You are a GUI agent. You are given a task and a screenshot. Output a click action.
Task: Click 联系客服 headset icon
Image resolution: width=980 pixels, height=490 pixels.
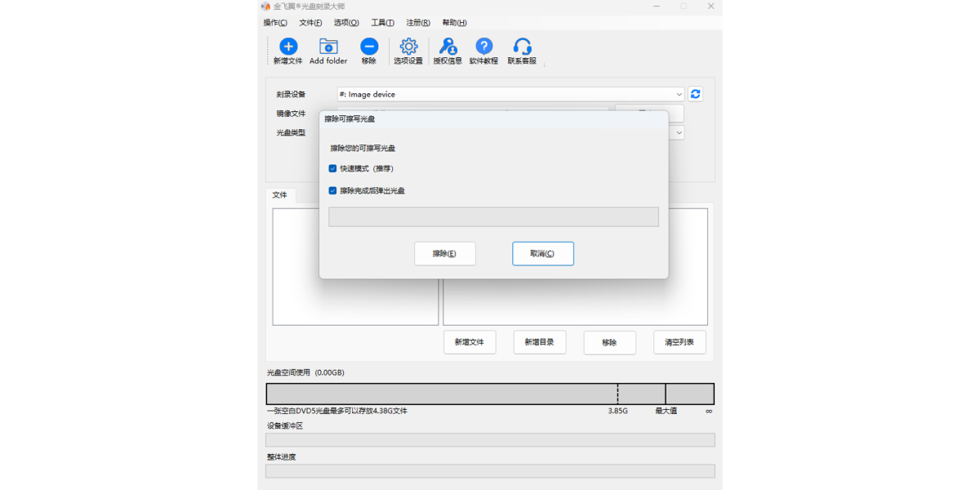point(522,47)
